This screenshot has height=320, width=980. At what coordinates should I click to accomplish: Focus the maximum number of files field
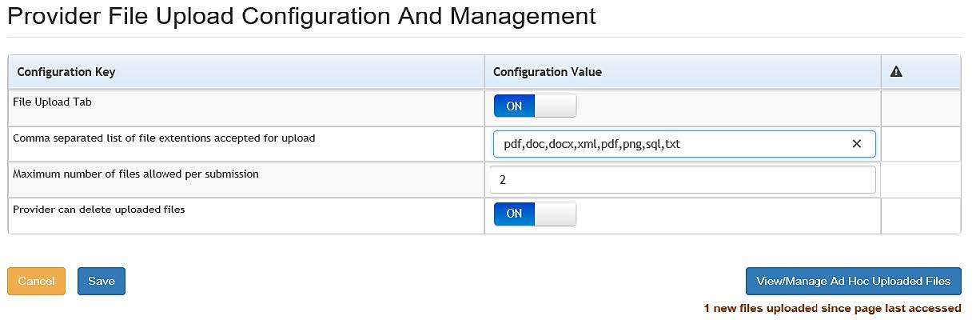[683, 180]
